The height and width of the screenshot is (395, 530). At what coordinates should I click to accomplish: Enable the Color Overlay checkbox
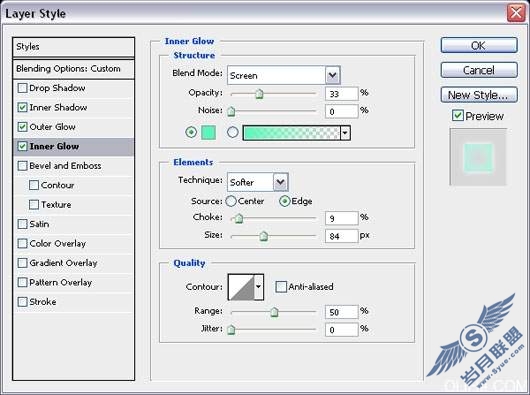click(x=22, y=244)
